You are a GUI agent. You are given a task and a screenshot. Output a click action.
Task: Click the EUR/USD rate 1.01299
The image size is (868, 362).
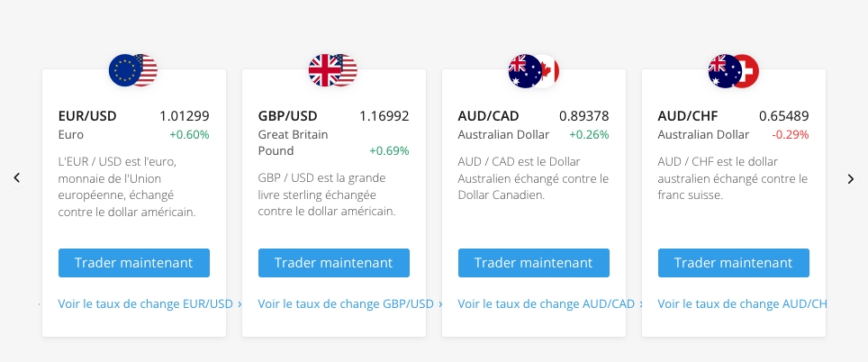click(x=185, y=116)
